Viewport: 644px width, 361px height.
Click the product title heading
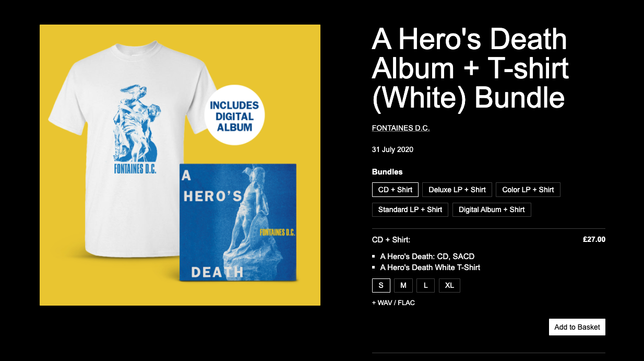coord(470,68)
